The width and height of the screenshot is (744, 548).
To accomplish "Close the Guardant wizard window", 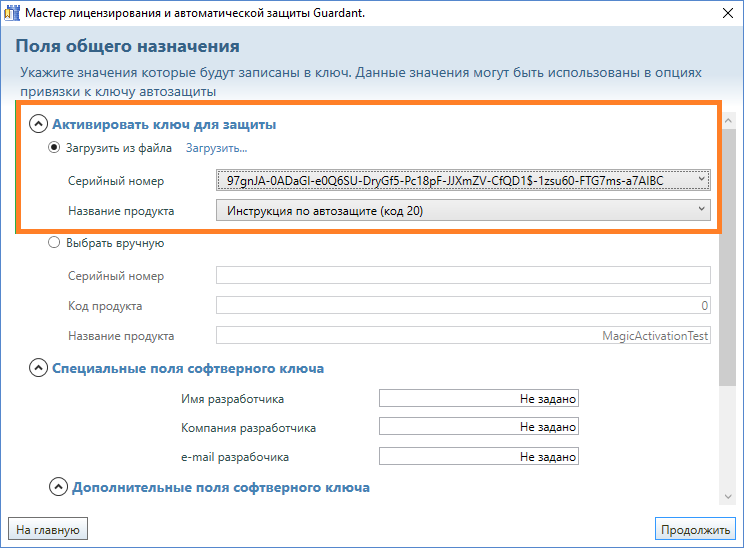I will coord(724,14).
